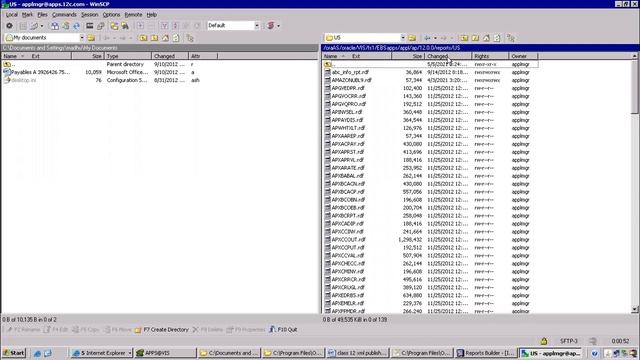Image resolution: width=640 pixels, height=360 pixels.
Task: Open the Mark menu
Action: click(x=27, y=15)
